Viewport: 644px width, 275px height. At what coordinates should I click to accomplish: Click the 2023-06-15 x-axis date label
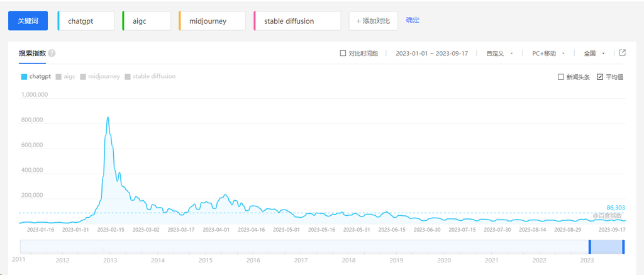coord(392,230)
